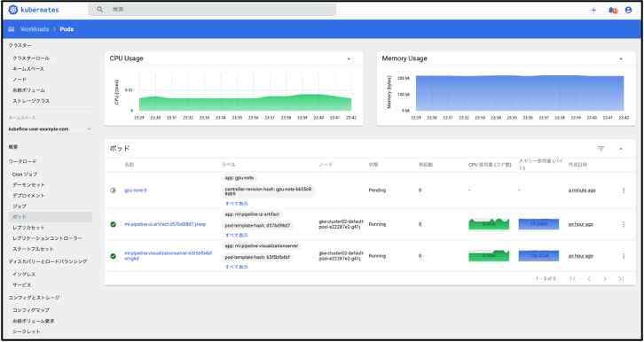Open コンフィグマップ in the sidebar

31,310
